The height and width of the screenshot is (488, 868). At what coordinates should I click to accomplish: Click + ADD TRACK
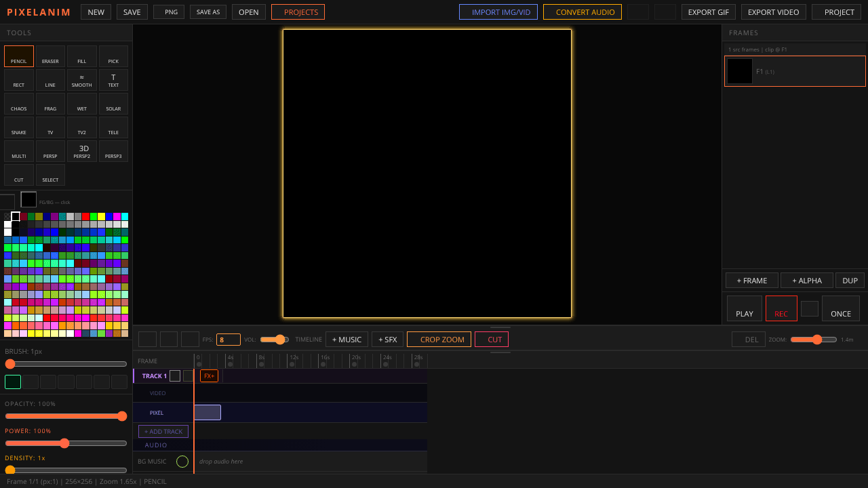pos(163,431)
